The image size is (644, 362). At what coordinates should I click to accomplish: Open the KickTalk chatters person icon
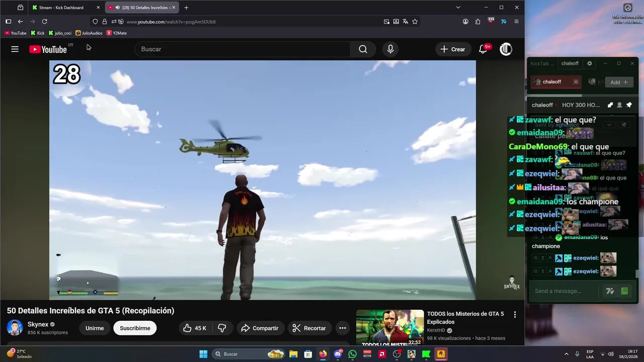(x=619, y=105)
